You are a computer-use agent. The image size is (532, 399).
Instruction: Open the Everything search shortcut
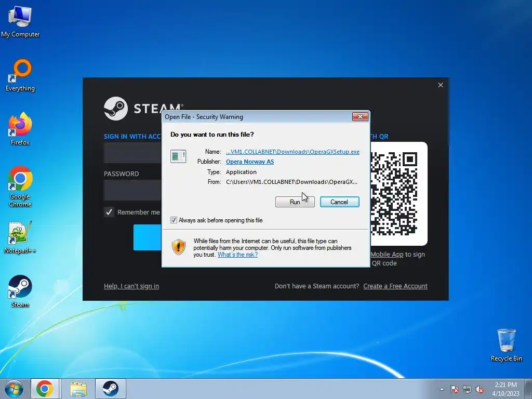click(20, 75)
